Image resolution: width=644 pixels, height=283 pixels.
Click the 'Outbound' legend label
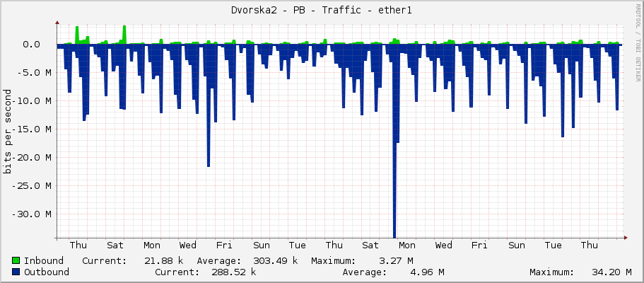47,272
